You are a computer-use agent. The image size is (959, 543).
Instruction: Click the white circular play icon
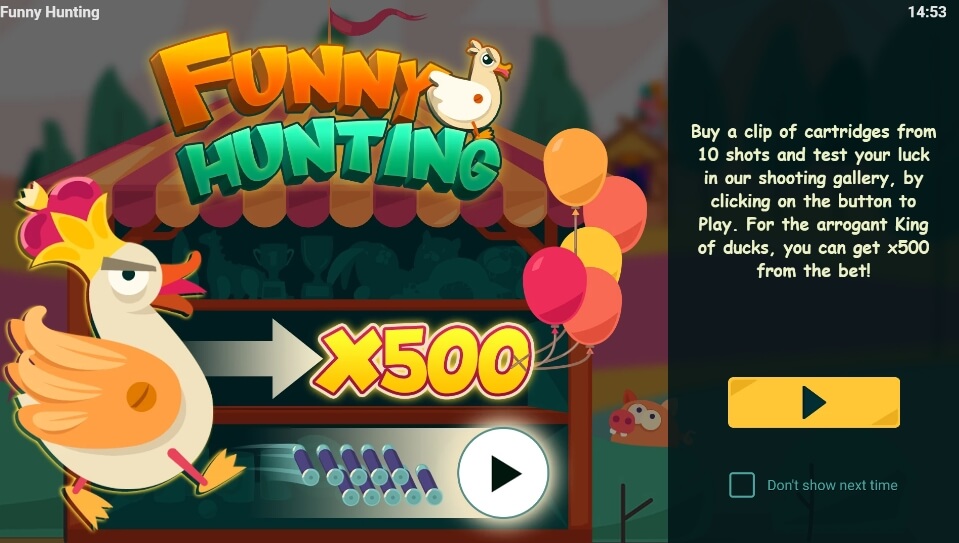click(503, 473)
